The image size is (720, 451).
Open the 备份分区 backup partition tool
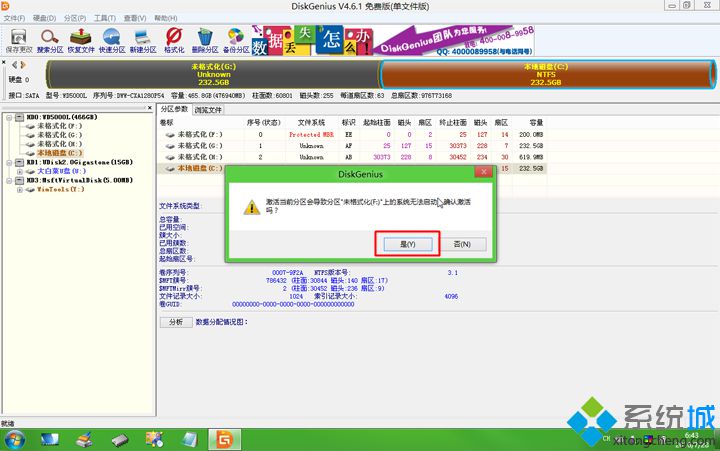coord(236,40)
